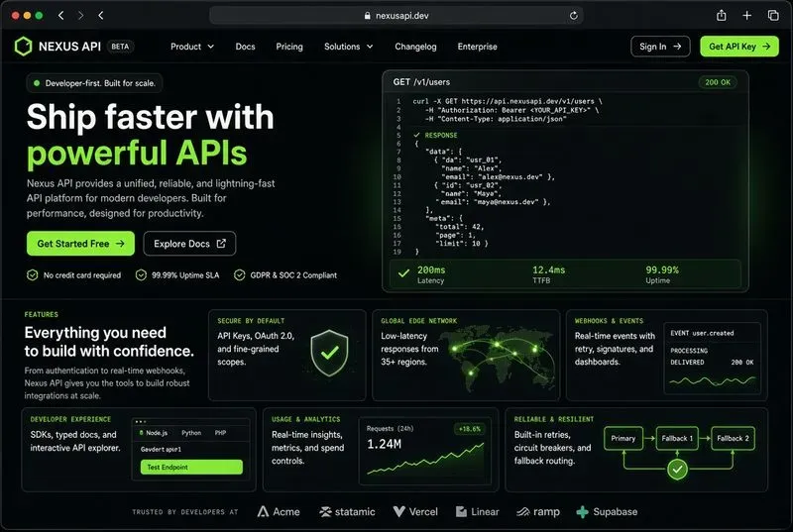Viewport: 793px width, 532px height.
Task: Click the Fallback 2 node box
Action: [733, 439]
